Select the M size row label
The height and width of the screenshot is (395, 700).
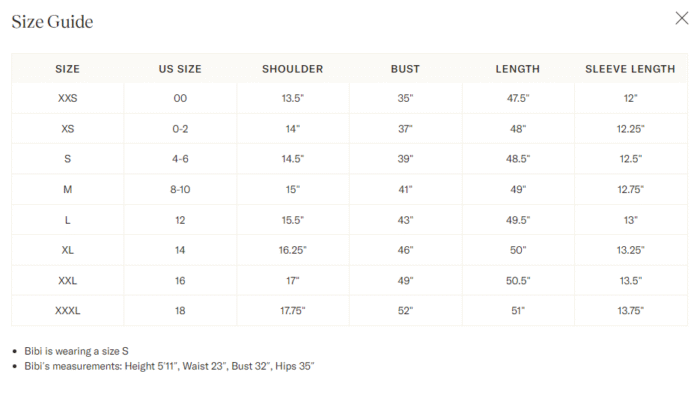67,190
